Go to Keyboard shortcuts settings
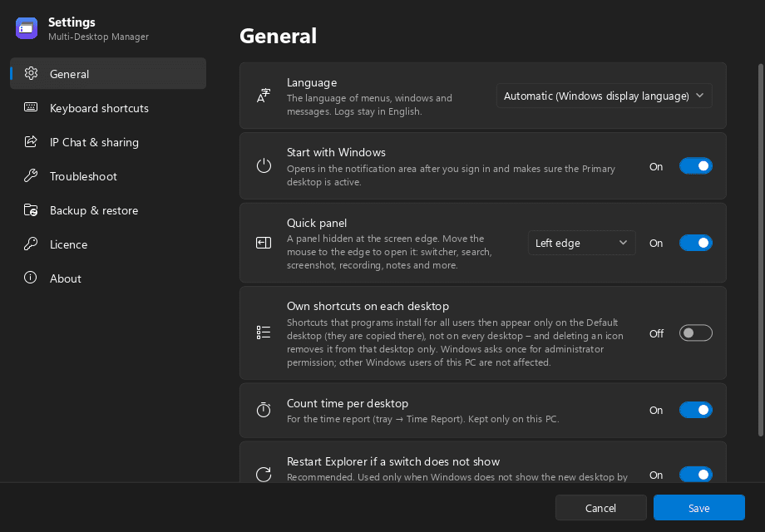Image resolution: width=765 pixels, height=532 pixels. (108, 108)
